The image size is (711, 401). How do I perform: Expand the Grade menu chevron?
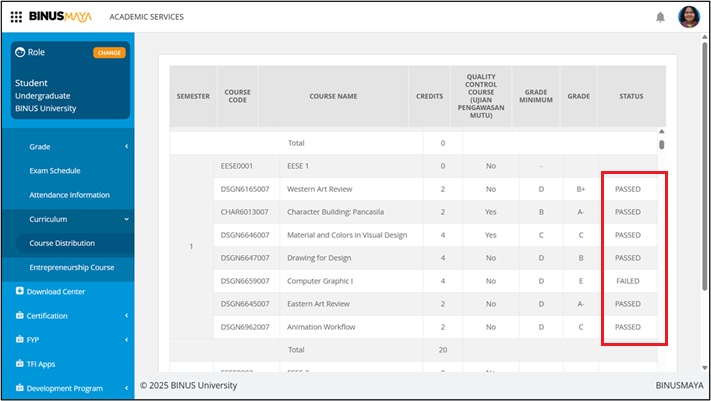(127, 147)
